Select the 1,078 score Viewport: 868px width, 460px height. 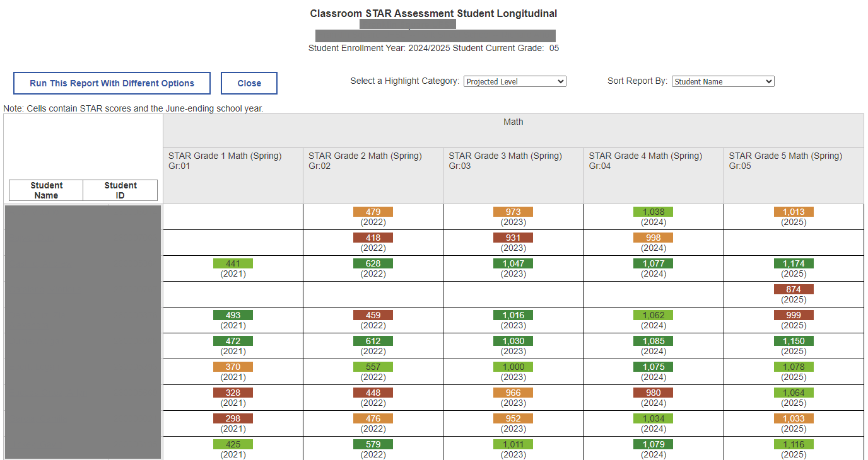(x=794, y=367)
